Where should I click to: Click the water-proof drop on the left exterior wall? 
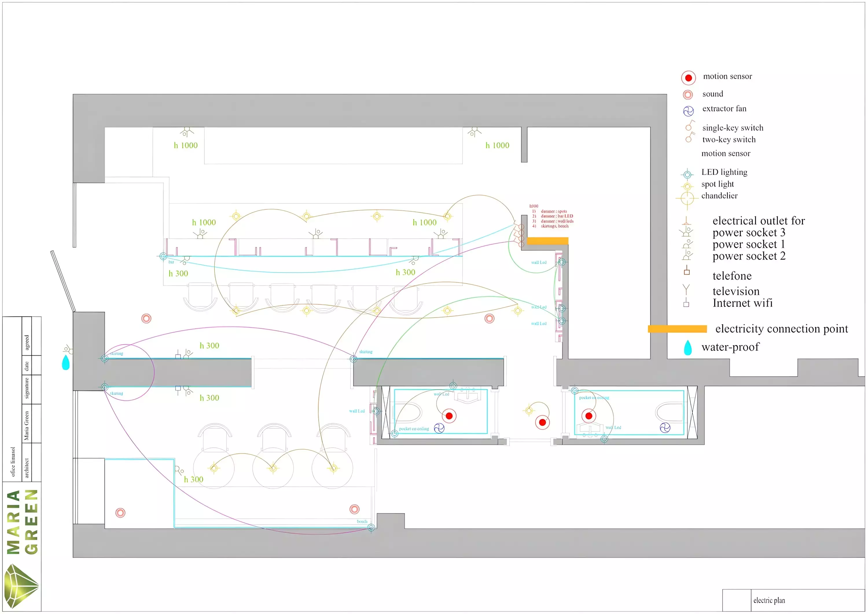coord(66,362)
